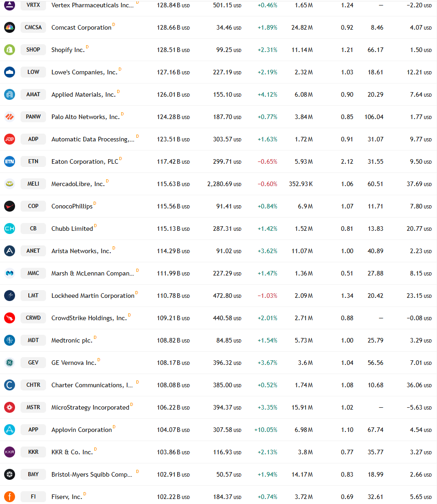
Task: Click MicroStrategy EPS −5.63 USD
Action: pos(419,408)
